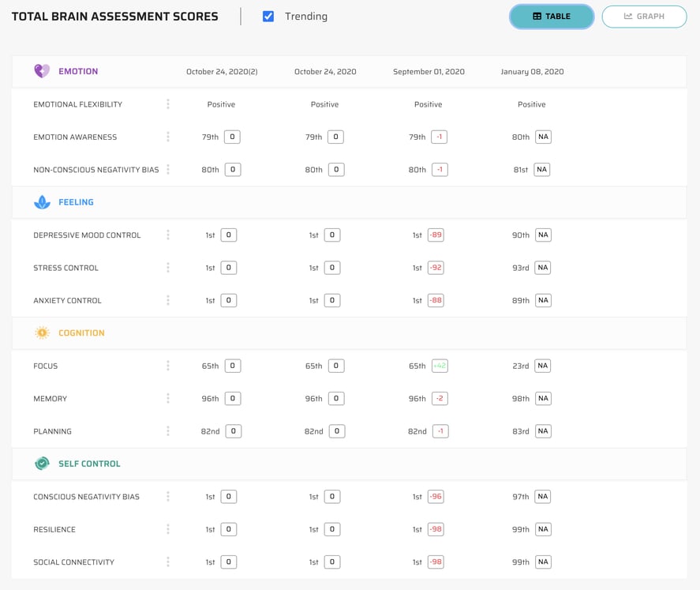The image size is (700, 590).
Task: Click the three-dot icon next to Memory
Action: point(167,398)
